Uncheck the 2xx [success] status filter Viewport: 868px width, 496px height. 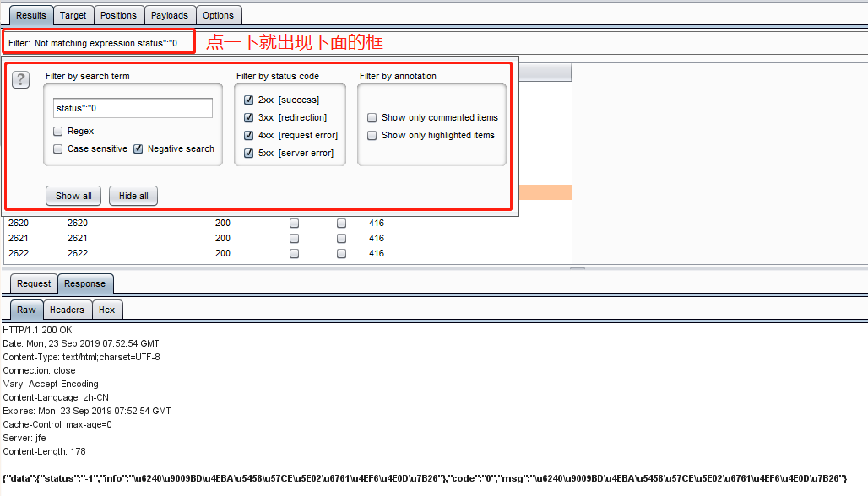click(248, 100)
